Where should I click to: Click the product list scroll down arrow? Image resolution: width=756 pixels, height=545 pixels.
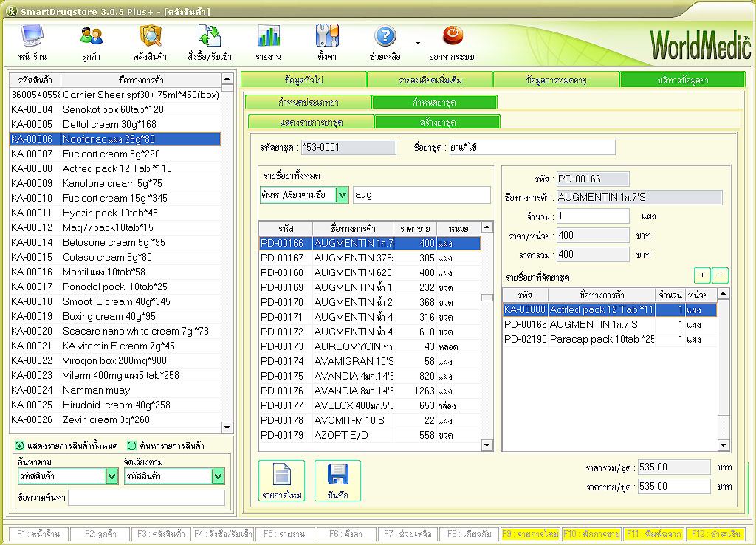tap(227, 428)
